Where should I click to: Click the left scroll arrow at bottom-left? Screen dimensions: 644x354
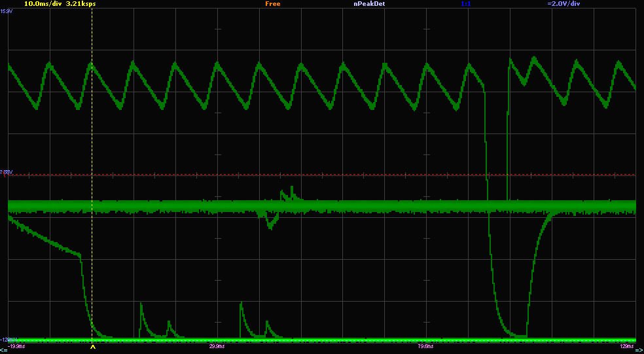(3, 349)
